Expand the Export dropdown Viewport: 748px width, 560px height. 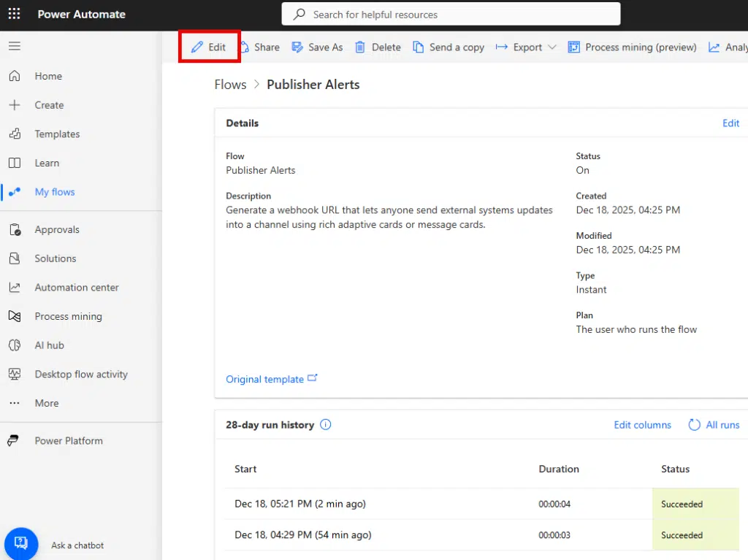pyautogui.click(x=526, y=47)
